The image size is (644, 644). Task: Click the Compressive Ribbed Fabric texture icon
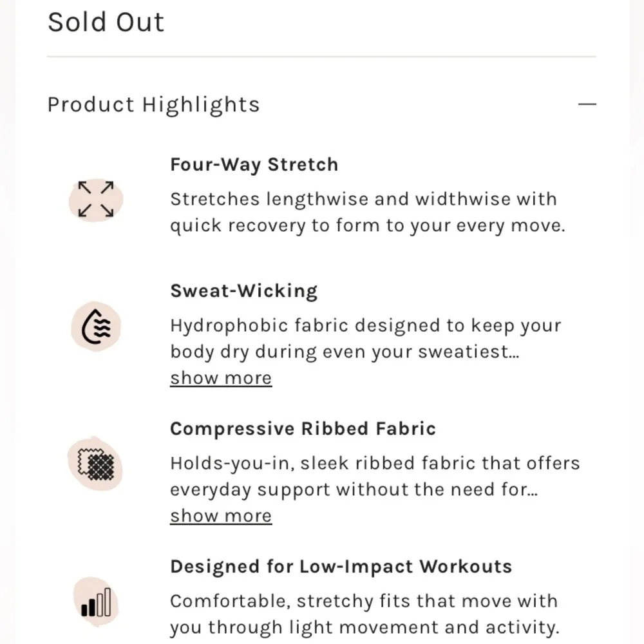pyautogui.click(x=95, y=463)
